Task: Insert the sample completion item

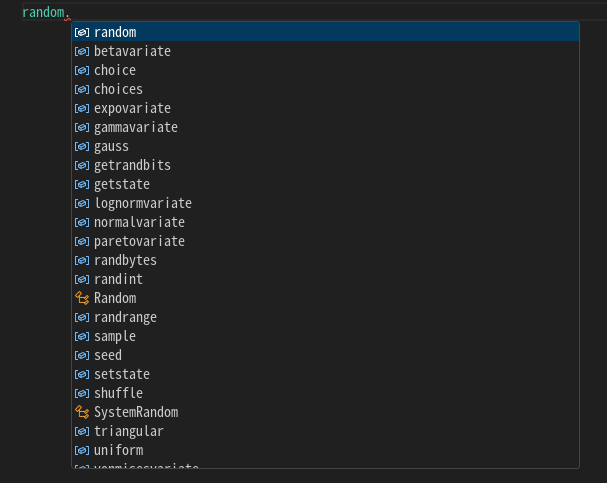Action: tap(115, 336)
